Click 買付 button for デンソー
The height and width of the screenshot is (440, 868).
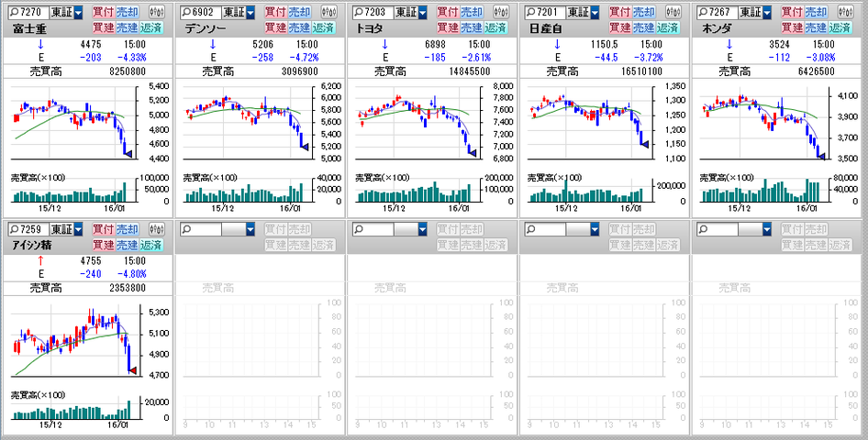[x=275, y=12]
